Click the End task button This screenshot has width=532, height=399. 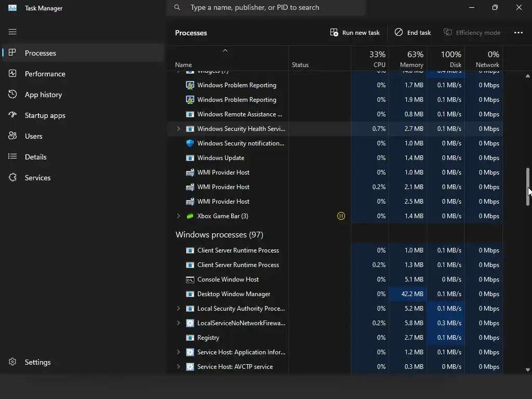(x=413, y=33)
